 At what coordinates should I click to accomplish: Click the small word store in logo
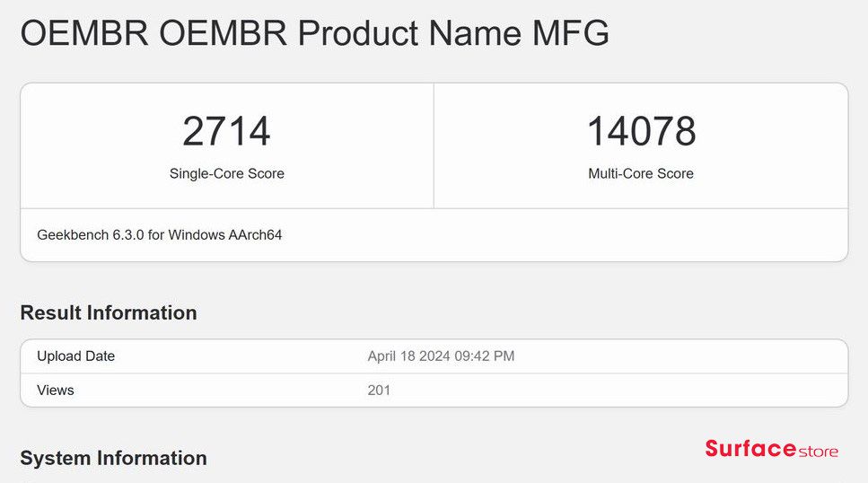click(818, 452)
